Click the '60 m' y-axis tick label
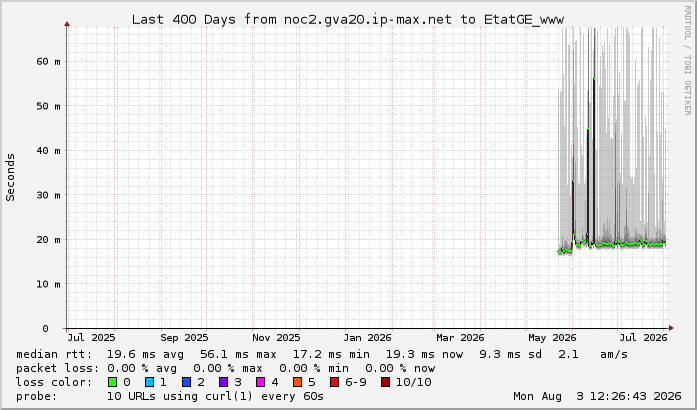The image size is (697, 410). (48, 61)
